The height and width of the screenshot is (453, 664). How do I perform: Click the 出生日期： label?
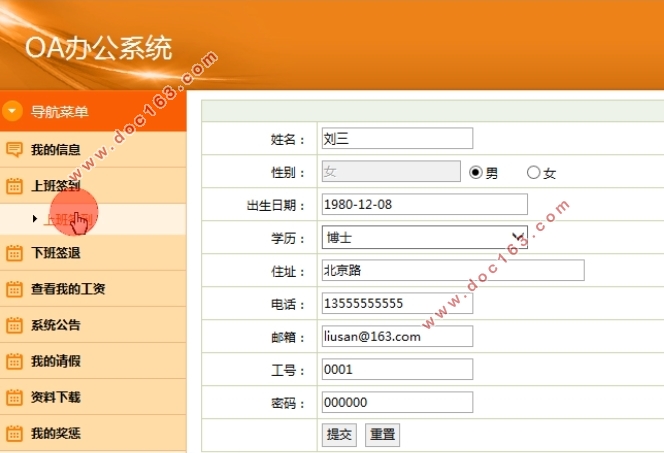(x=276, y=205)
